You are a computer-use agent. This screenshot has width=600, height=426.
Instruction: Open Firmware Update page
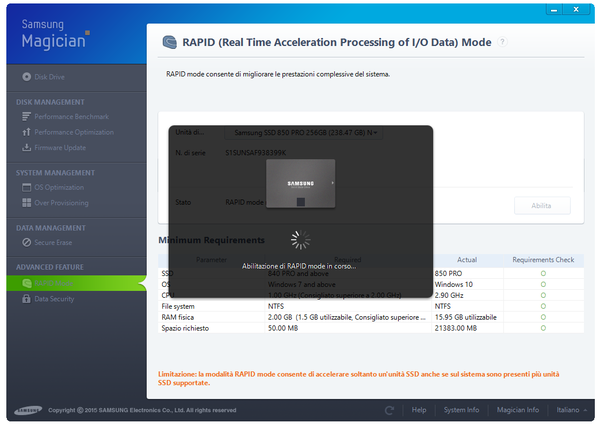pyautogui.click(x=60, y=148)
